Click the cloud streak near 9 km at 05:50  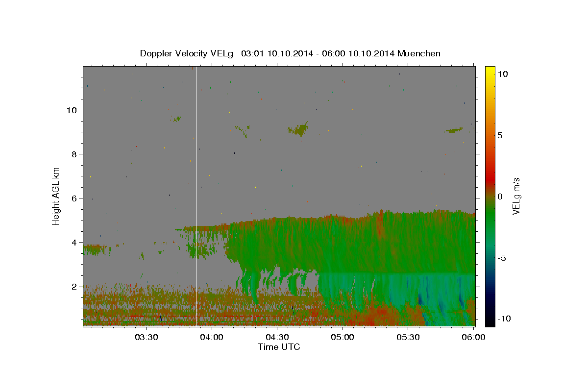454,130
